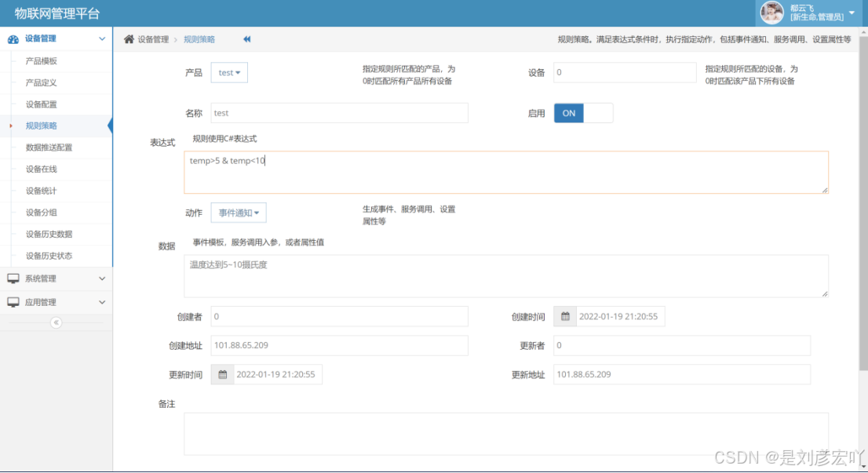Screen dimensions: 868x473
Task: Open 产品定义 in the sidebar
Action: point(42,82)
